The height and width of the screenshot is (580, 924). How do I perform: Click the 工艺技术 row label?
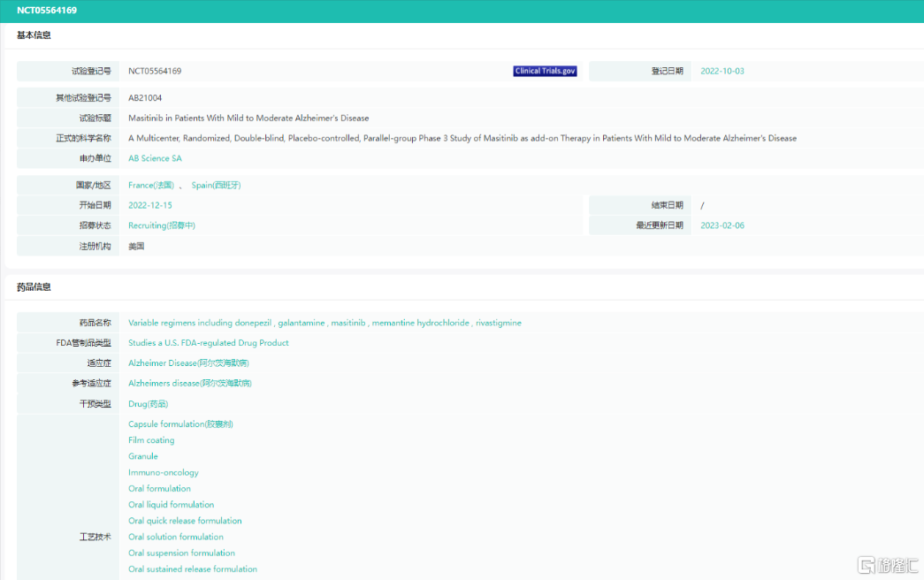[x=95, y=537]
